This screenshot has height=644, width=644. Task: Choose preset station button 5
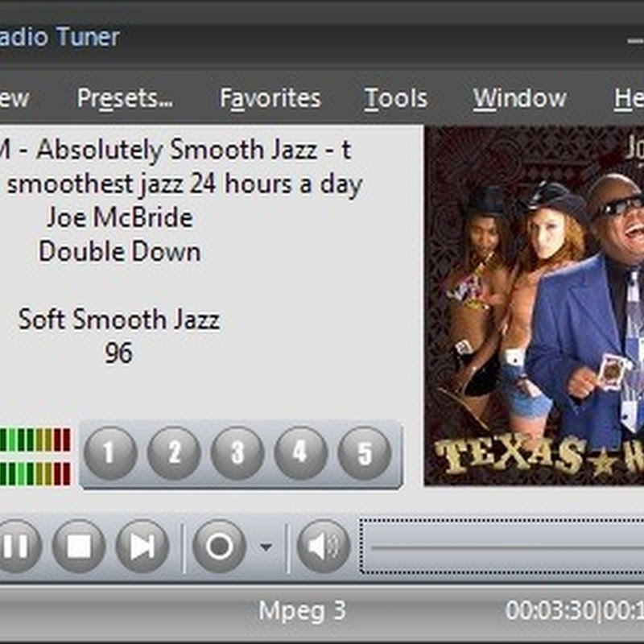(364, 453)
